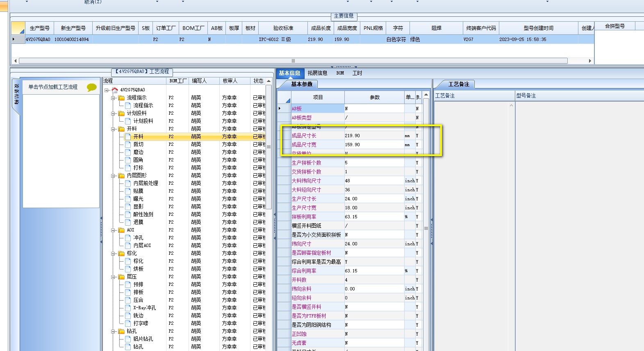Click the 参数 column header

pos(375,97)
